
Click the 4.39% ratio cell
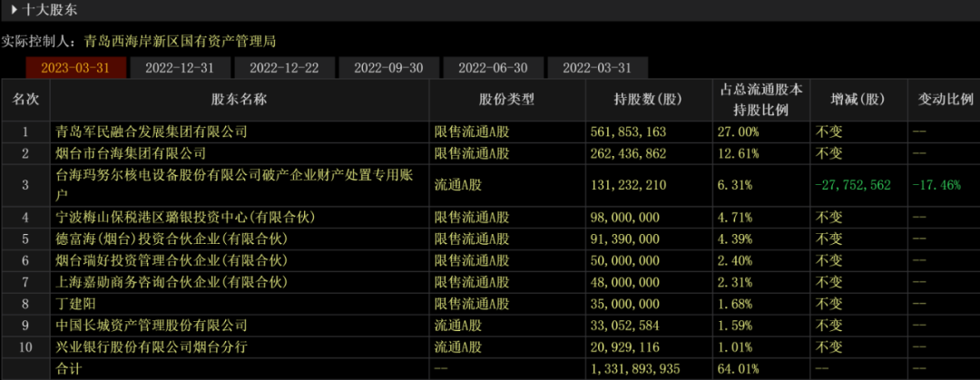click(x=734, y=239)
